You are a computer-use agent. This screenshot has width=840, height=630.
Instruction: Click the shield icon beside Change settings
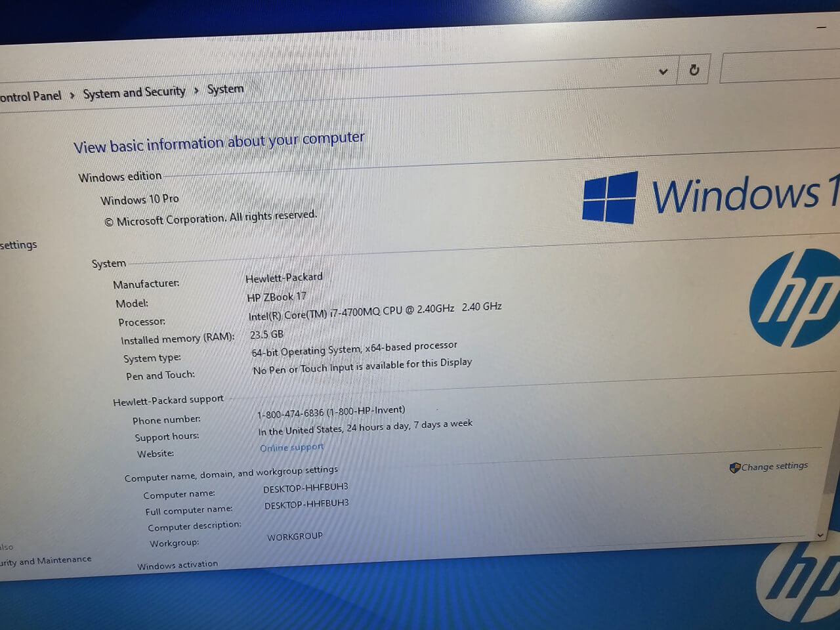[734, 467]
